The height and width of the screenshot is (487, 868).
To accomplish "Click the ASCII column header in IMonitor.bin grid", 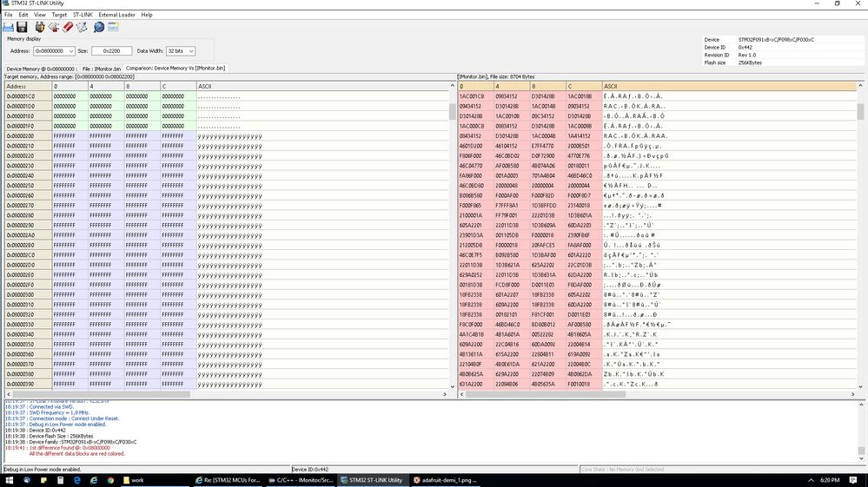I will tap(729, 86).
